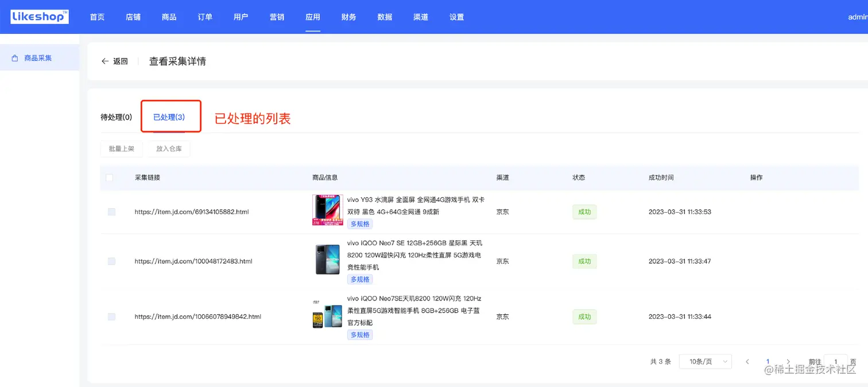The width and height of the screenshot is (868, 387).
Task: Switch to the 待处理(0) tab
Action: [117, 117]
